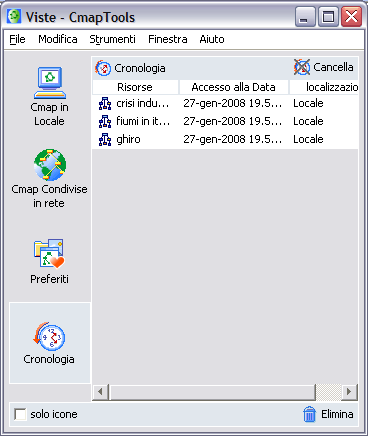The height and width of the screenshot is (436, 368).
Task: Open the Preferiti favorites icon
Action: click(x=49, y=253)
